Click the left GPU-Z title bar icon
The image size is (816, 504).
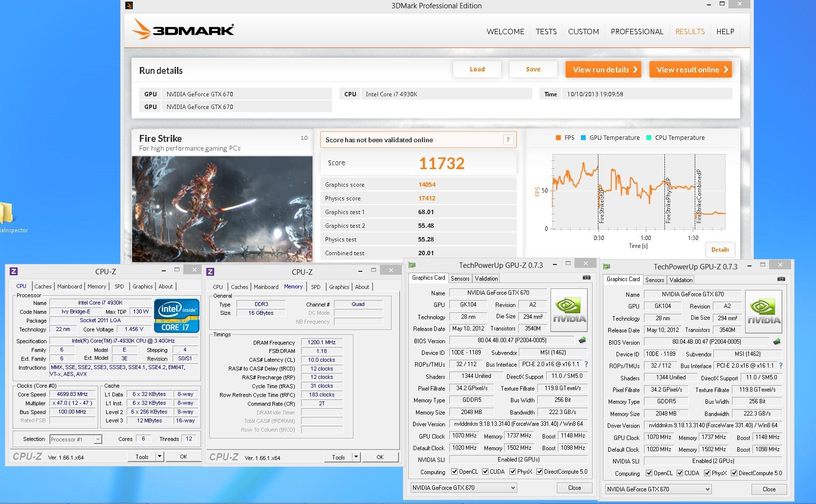(x=412, y=265)
